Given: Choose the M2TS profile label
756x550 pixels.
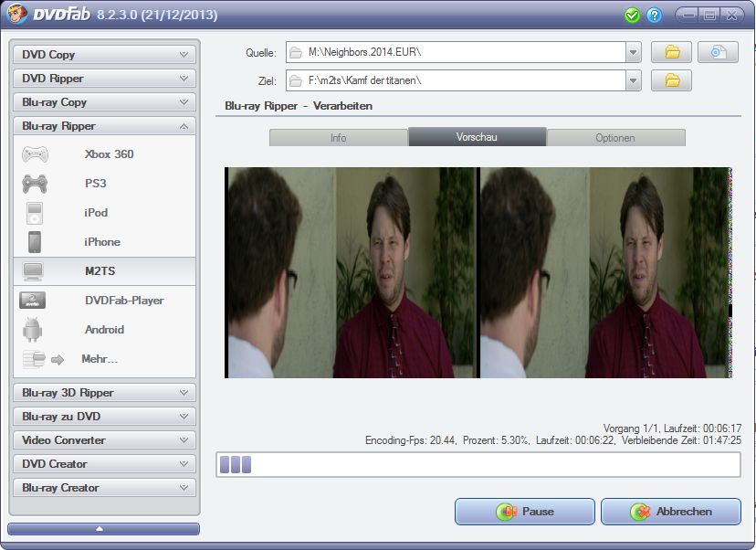Looking at the screenshot, I should 100,271.
